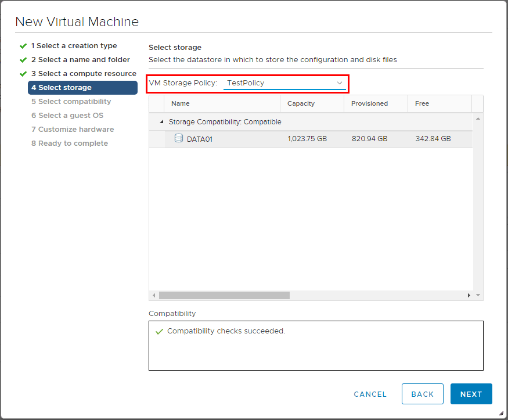Click green checkmark beside step 1

tap(23, 45)
